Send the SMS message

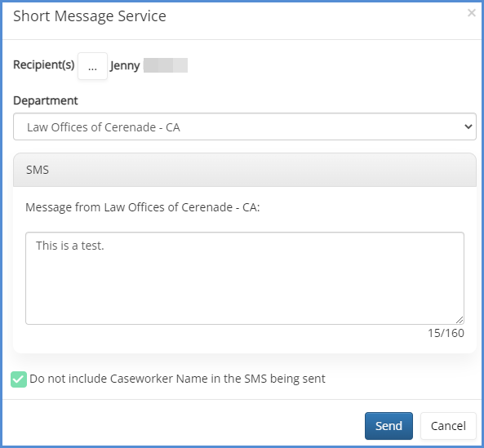pos(389,426)
